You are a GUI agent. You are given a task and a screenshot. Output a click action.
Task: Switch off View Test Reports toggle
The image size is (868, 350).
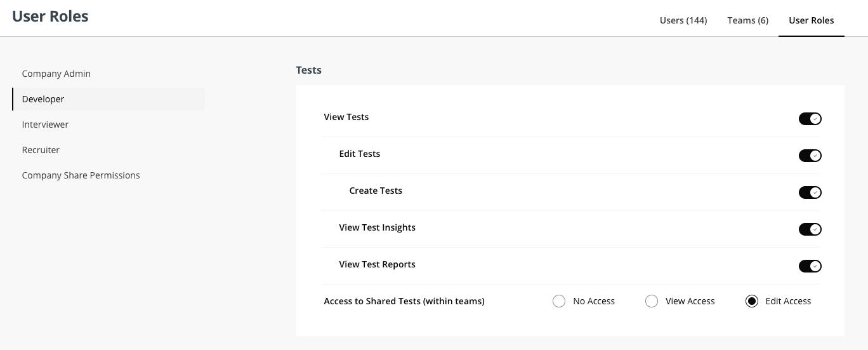tap(810, 266)
